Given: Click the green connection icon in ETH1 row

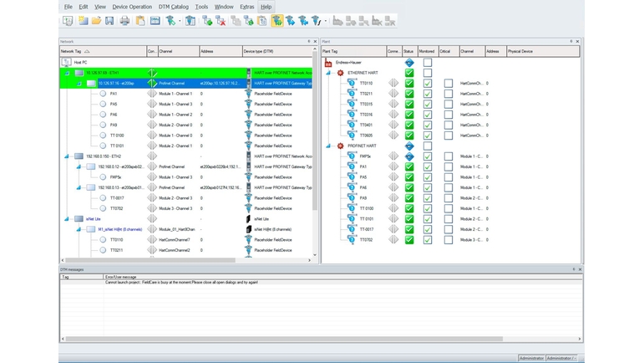Looking at the screenshot, I should (x=152, y=73).
